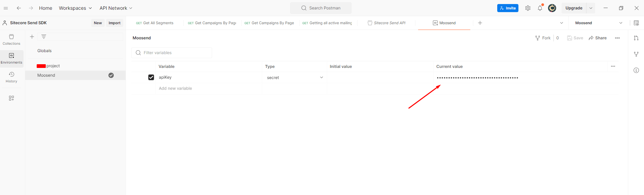Screen dimensions: 644x195
Task: Fork the Moosend environment
Action: (x=543, y=38)
